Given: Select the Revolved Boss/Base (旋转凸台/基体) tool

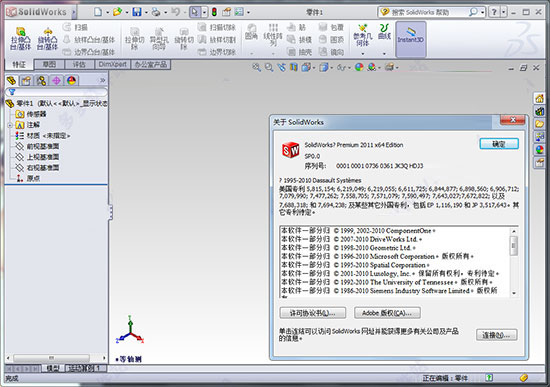Looking at the screenshot, I should click(x=47, y=39).
